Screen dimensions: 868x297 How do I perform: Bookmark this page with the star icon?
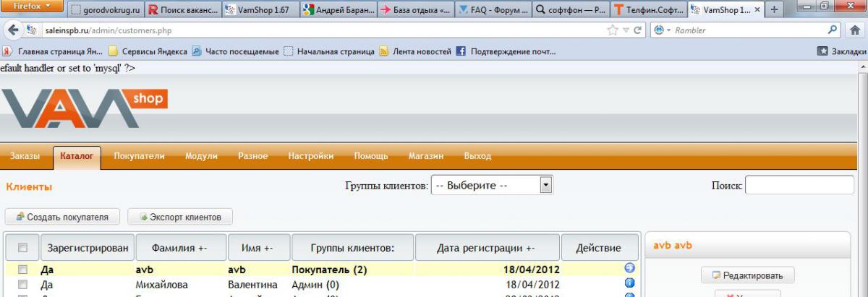(x=613, y=30)
